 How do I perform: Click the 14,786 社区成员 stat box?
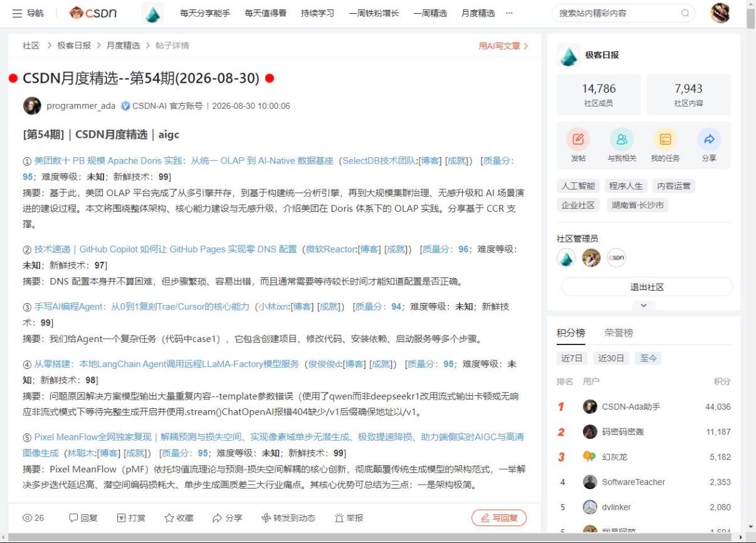click(x=599, y=95)
